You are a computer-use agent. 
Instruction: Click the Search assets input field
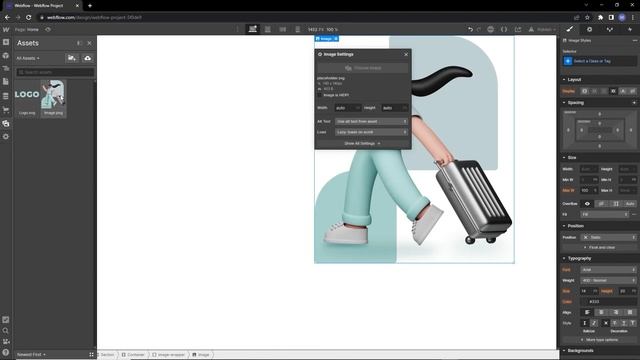pos(55,72)
